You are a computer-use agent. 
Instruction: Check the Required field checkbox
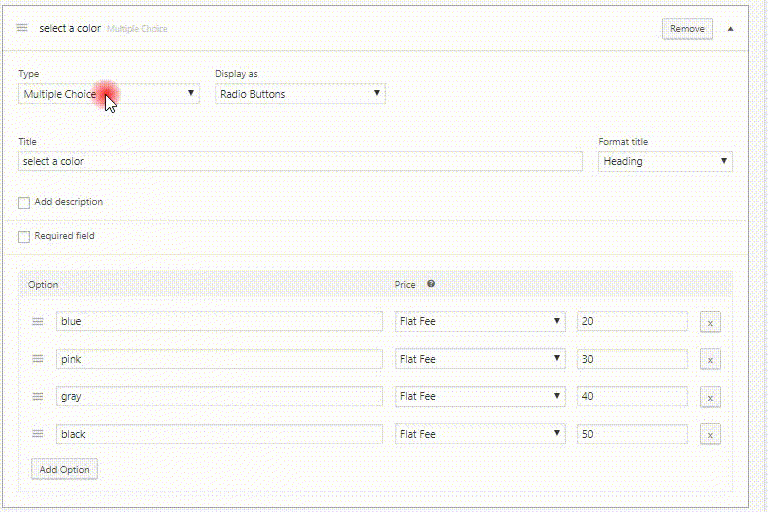click(24, 237)
